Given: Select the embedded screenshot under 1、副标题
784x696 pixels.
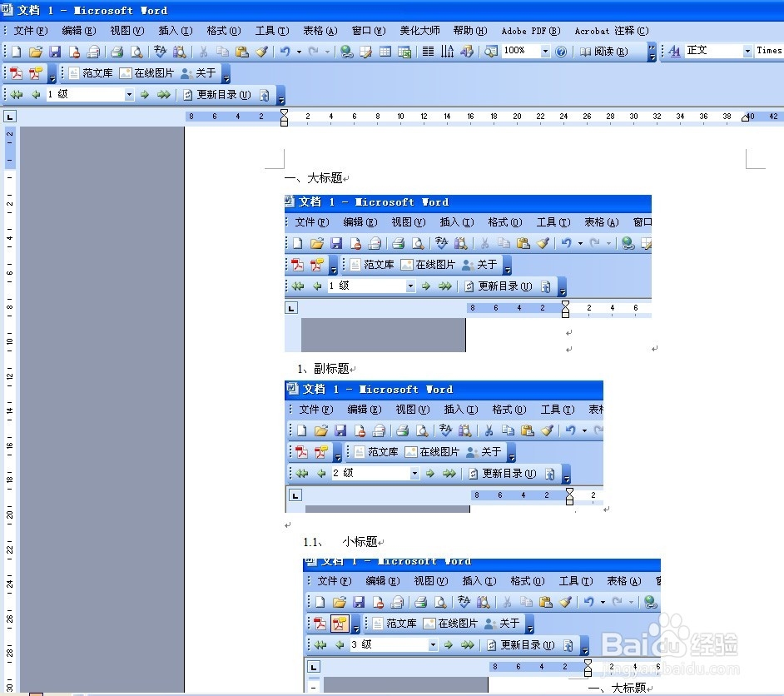Looking at the screenshot, I should [x=444, y=446].
